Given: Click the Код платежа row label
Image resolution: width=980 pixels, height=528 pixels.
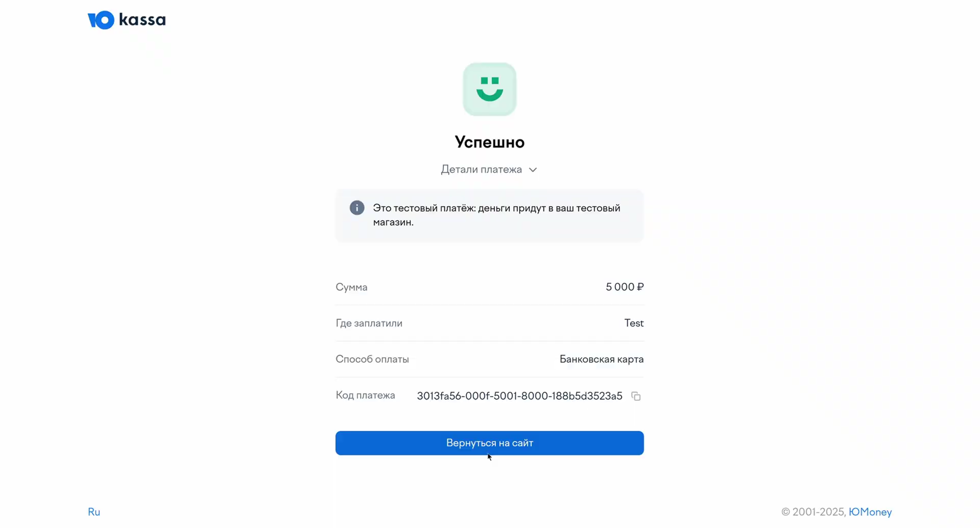Looking at the screenshot, I should tap(365, 395).
